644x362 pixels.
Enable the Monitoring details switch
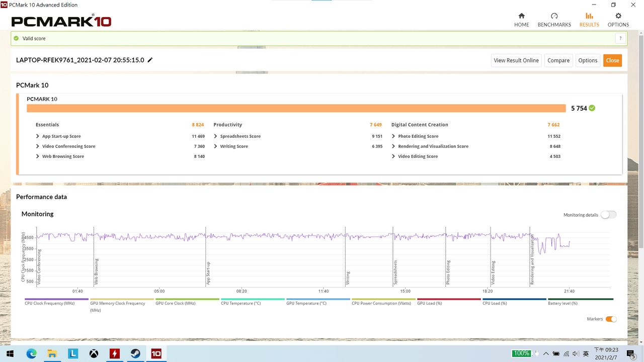click(x=608, y=215)
